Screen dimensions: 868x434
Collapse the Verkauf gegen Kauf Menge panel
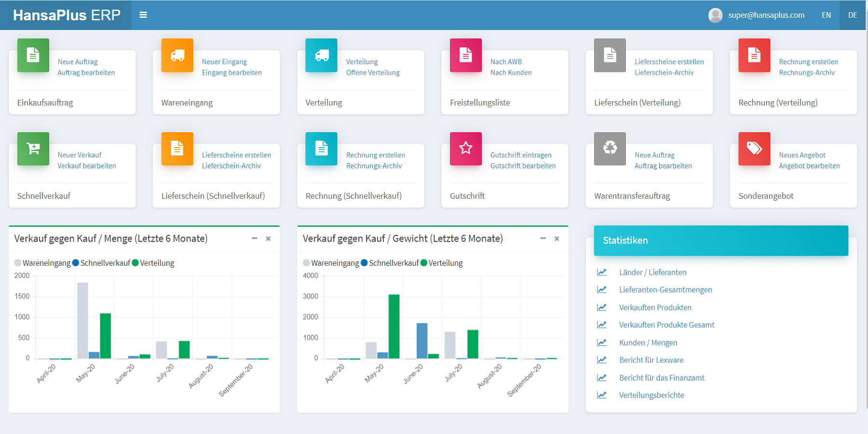tap(254, 239)
